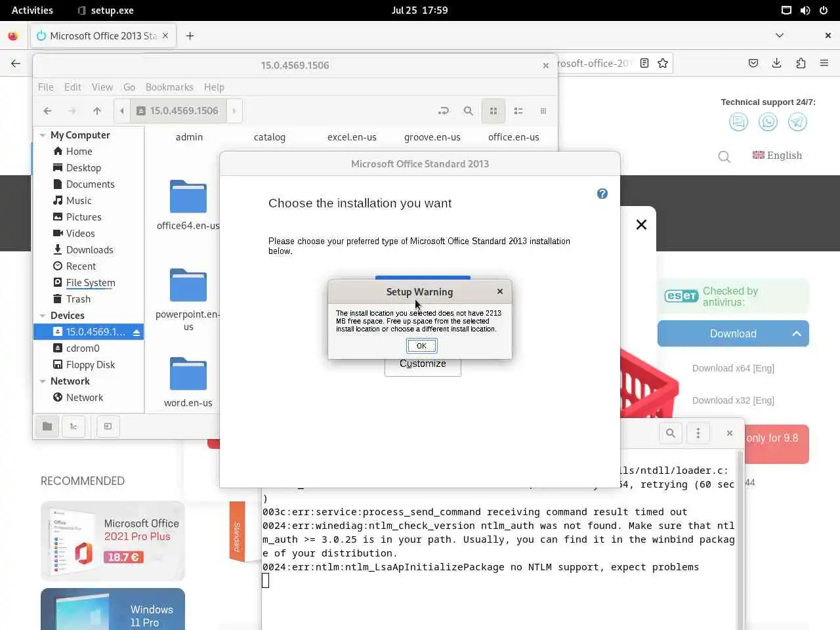The height and width of the screenshot is (630, 840).
Task: Open the Go menu in file manager
Action: point(129,87)
